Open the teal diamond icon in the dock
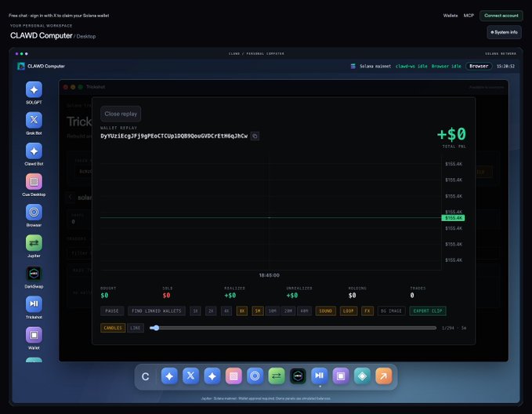 362,376
